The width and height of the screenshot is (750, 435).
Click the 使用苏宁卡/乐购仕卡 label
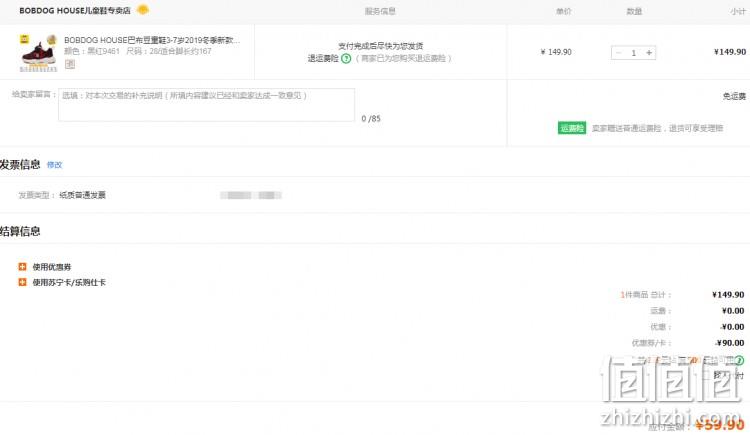69,283
